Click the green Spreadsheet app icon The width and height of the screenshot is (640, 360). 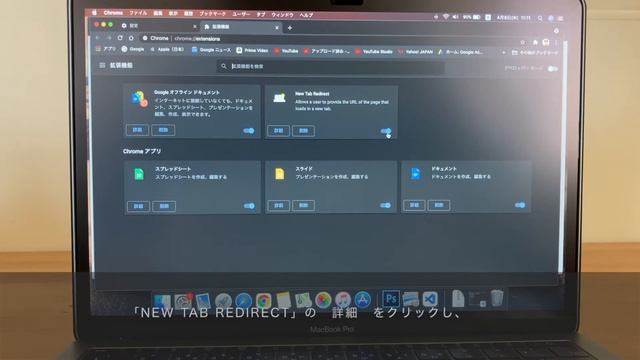139,174
